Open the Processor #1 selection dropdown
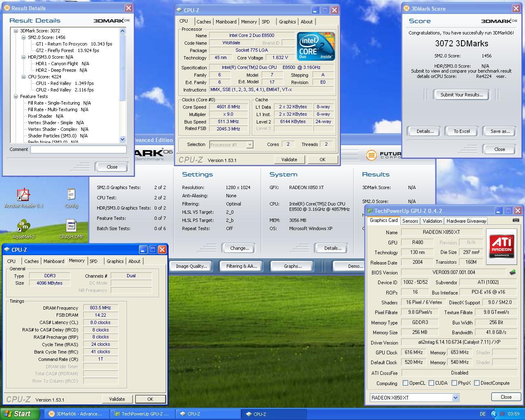Image resolution: width=525 pixels, height=420 pixels. pos(250,144)
